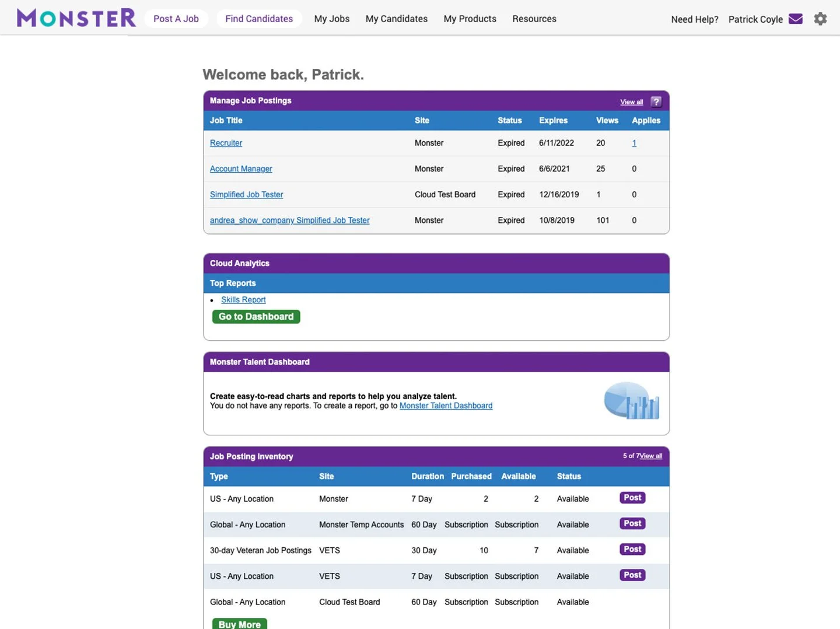Click the Duration column header
This screenshot has height=629, width=840.
coord(428,476)
